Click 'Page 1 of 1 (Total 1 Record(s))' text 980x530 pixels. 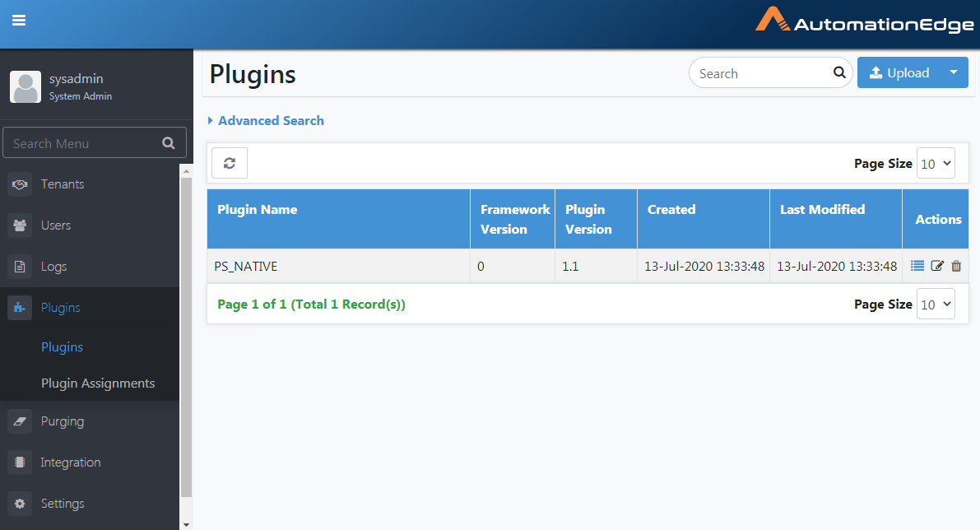(x=311, y=305)
